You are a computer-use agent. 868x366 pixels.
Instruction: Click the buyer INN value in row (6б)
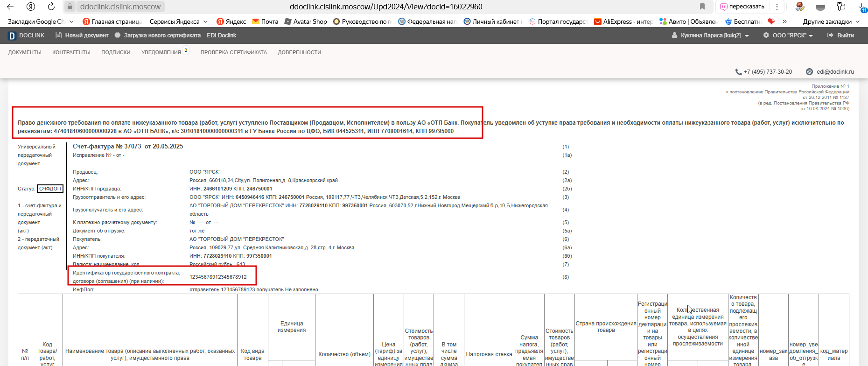pos(217,256)
